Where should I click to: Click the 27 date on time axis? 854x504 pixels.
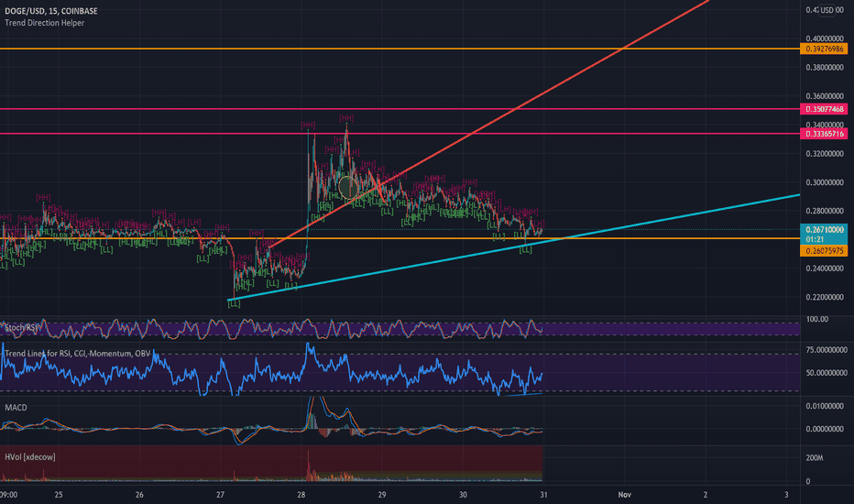(x=220, y=495)
